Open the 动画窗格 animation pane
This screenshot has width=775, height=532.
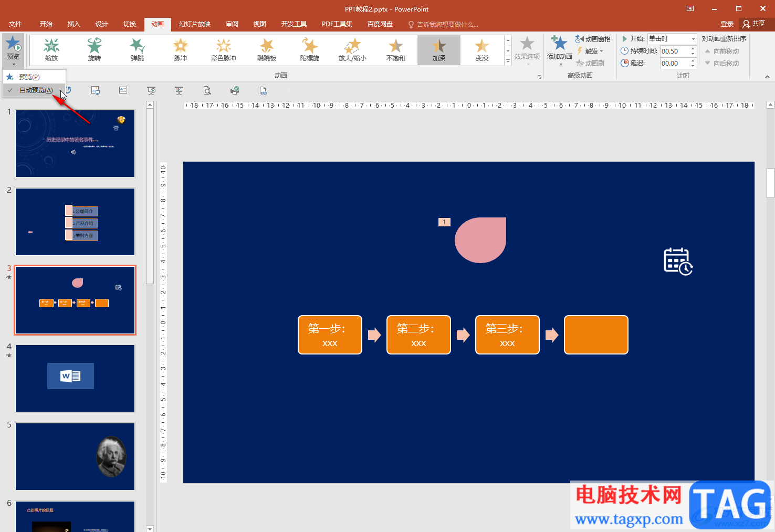coord(593,39)
